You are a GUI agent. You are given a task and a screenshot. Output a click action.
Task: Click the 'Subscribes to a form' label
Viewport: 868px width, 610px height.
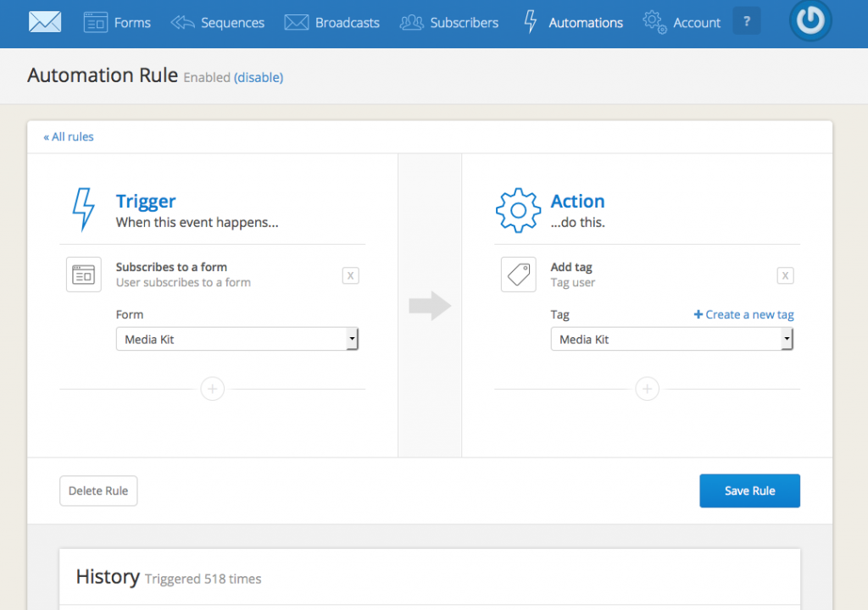(x=171, y=267)
